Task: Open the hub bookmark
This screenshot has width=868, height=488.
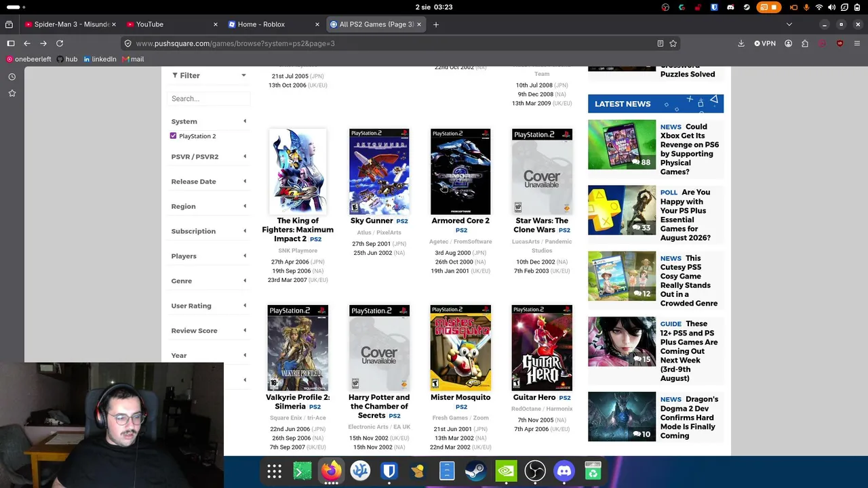Action: tap(66, 59)
